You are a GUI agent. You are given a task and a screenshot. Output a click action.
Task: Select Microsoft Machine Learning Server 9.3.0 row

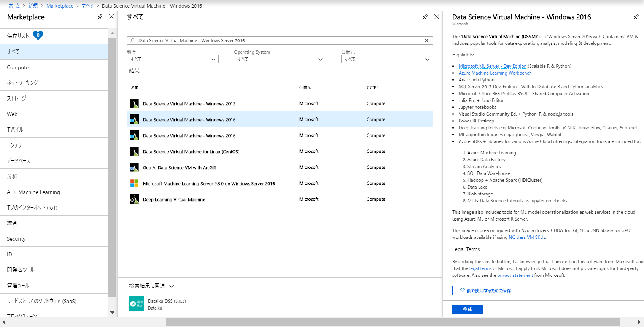coord(280,183)
